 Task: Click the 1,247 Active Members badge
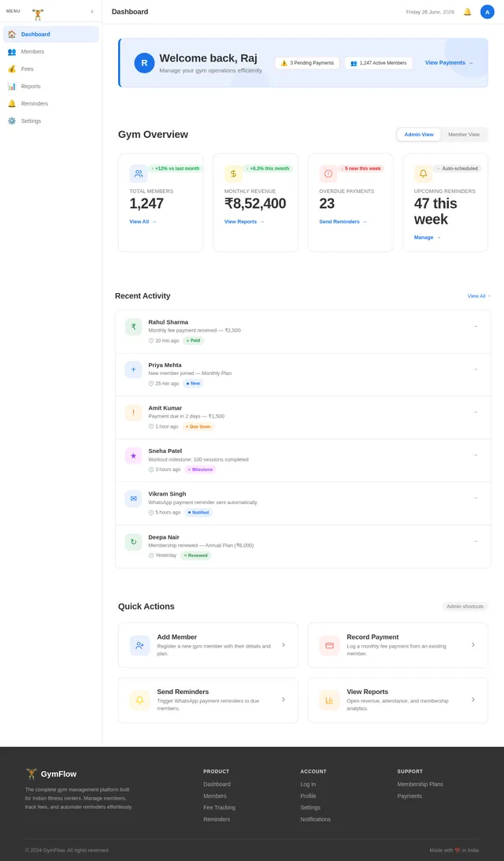378,63
